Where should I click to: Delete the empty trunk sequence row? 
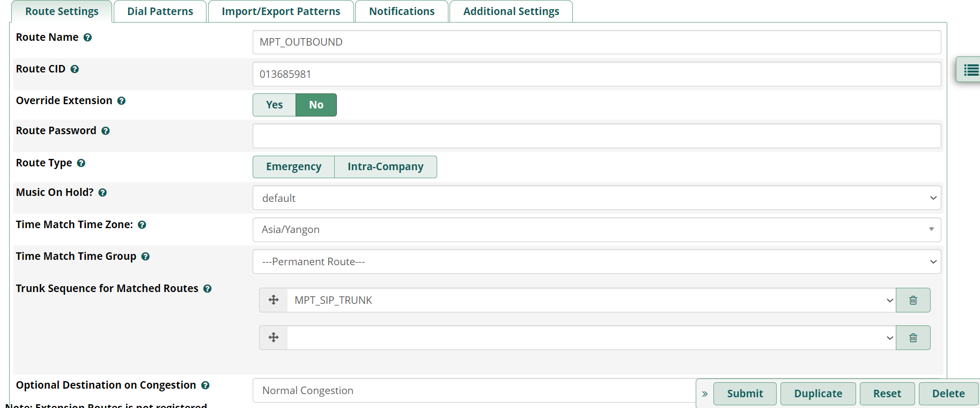pos(913,338)
